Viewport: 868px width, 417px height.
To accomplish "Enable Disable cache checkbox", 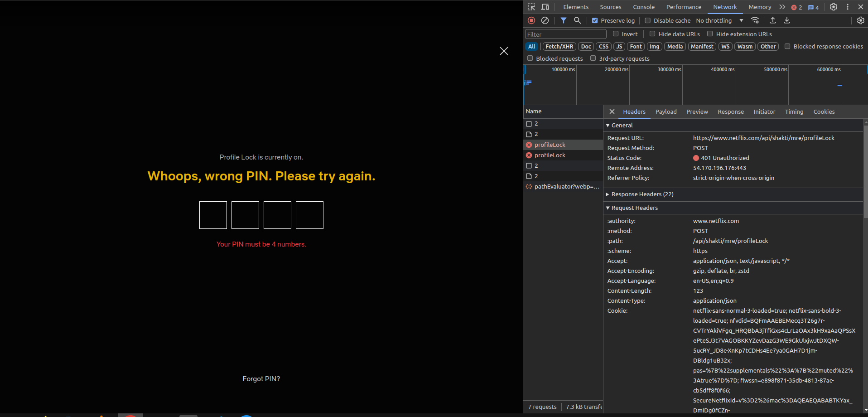I will tap(648, 20).
